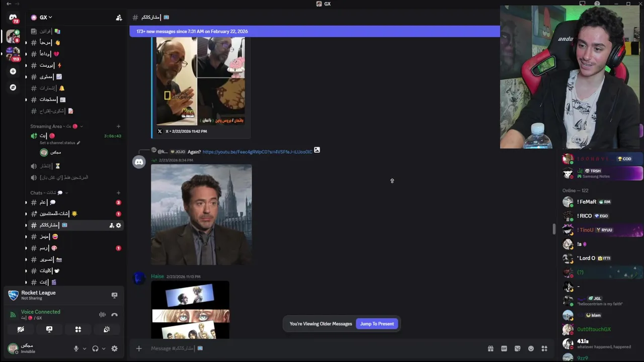
Task: Click the Add a Server plus icon
Action: click(13, 71)
